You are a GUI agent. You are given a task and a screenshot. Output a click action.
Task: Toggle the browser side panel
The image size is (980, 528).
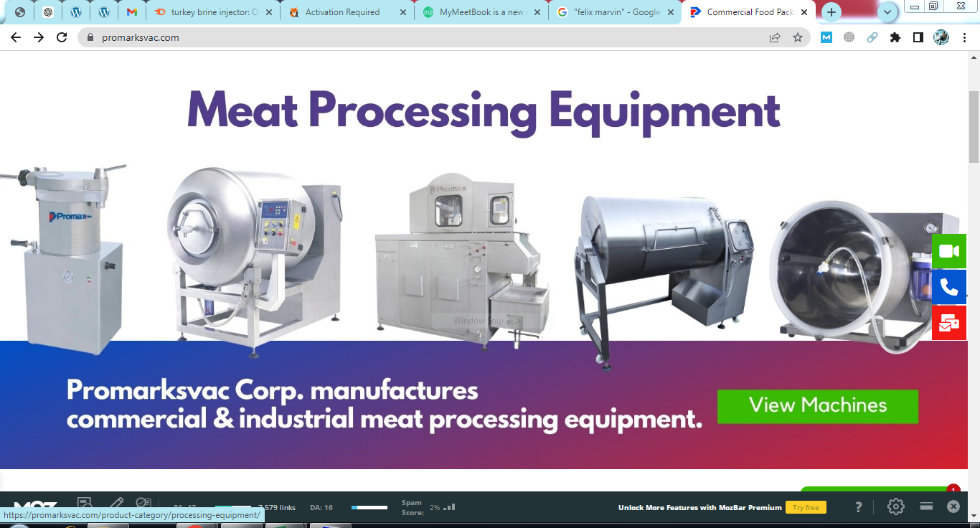[918, 37]
